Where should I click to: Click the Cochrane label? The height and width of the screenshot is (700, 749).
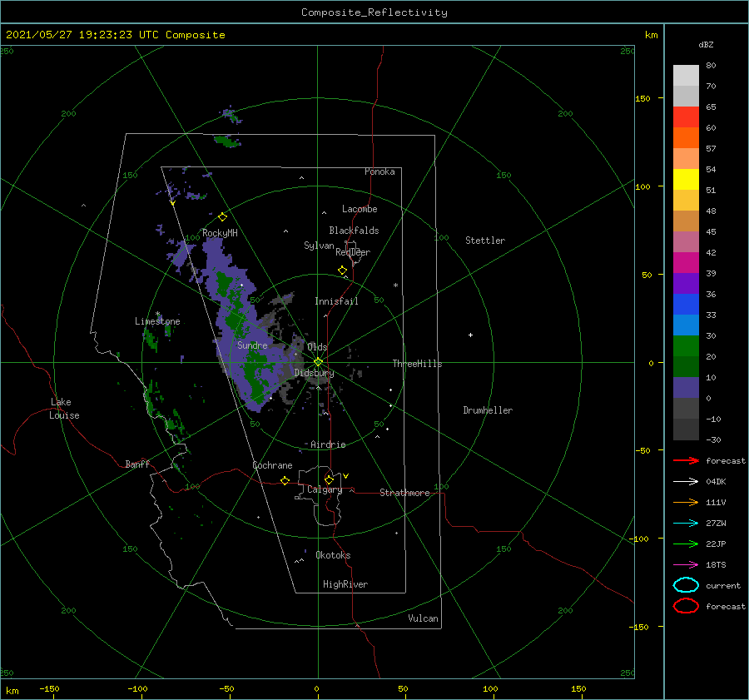click(272, 465)
